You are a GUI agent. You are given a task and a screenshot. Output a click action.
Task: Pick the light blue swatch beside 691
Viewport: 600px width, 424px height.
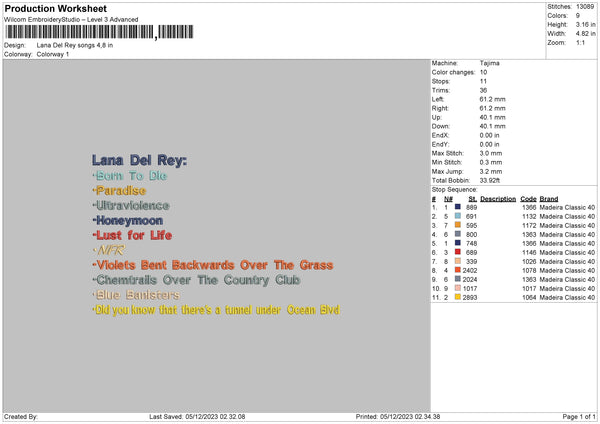(x=458, y=216)
